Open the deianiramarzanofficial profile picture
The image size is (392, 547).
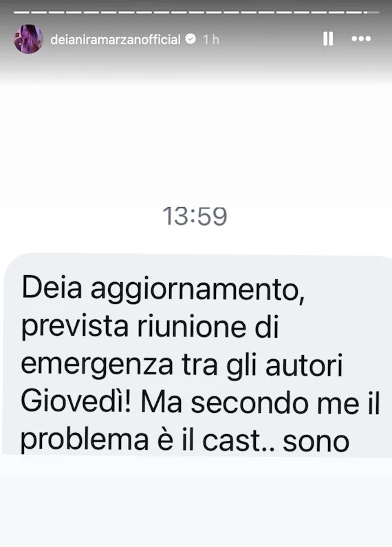tap(29, 39)
